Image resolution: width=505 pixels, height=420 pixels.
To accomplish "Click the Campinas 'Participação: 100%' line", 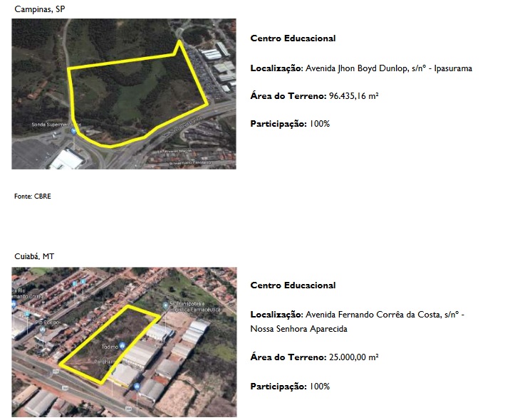I will click(x=290, y=124).
